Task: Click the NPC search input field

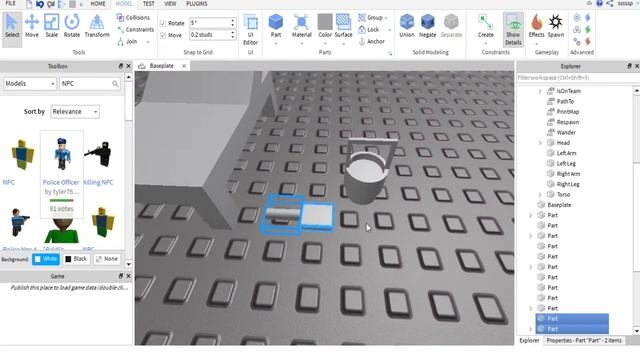Action: point(86,84)
